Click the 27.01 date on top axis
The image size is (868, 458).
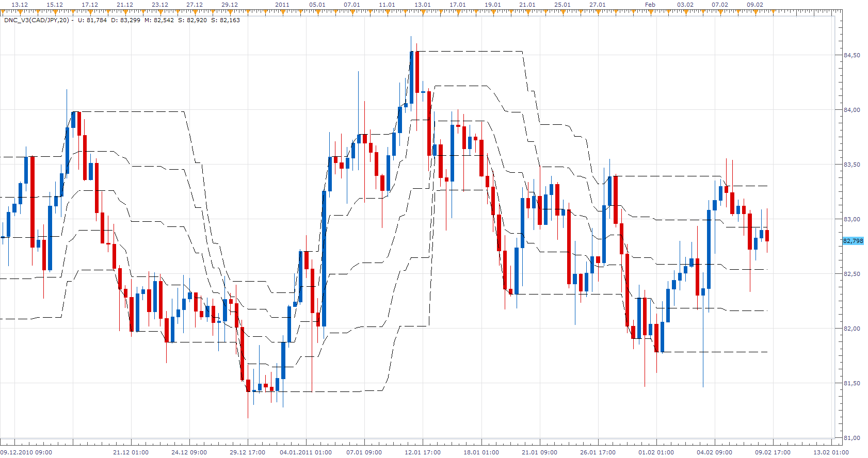598,5
